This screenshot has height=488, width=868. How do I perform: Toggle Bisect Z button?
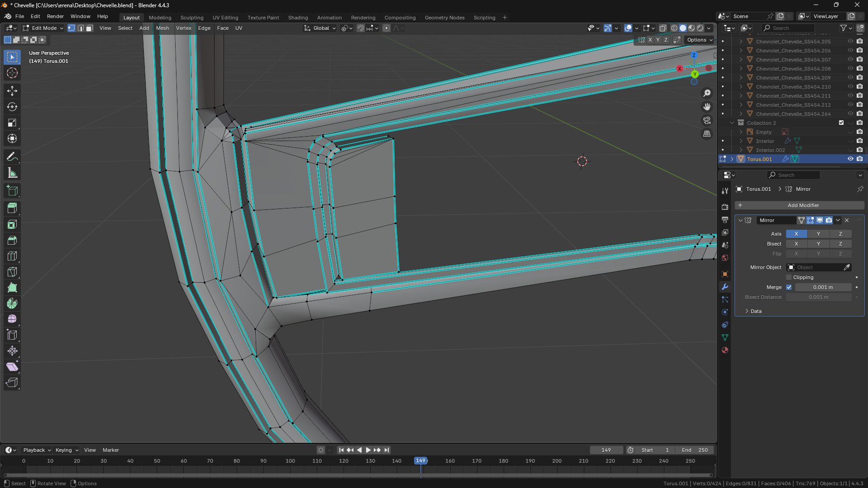[840, 244]
